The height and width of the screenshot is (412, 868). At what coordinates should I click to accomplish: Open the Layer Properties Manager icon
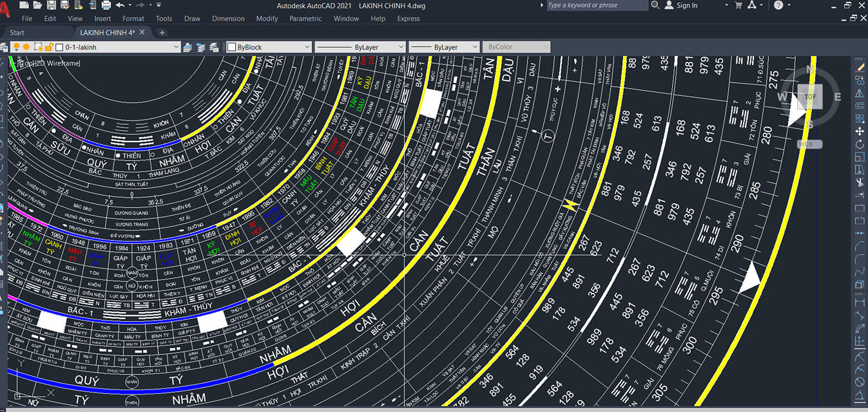coord(4,47)
